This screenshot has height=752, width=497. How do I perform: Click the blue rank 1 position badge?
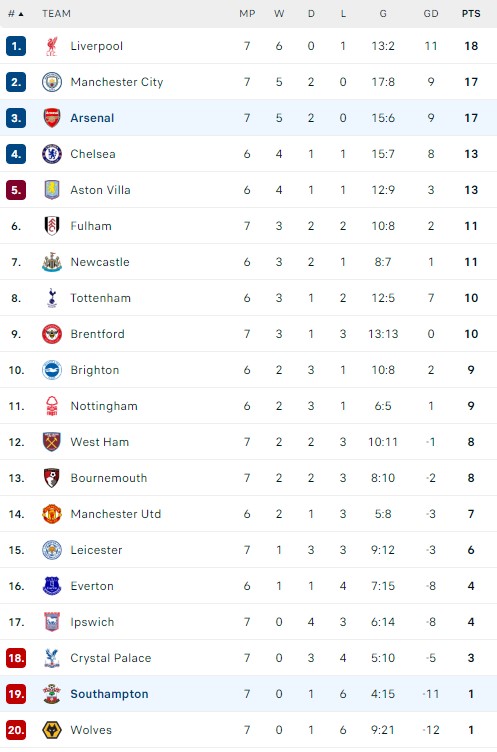16,46
